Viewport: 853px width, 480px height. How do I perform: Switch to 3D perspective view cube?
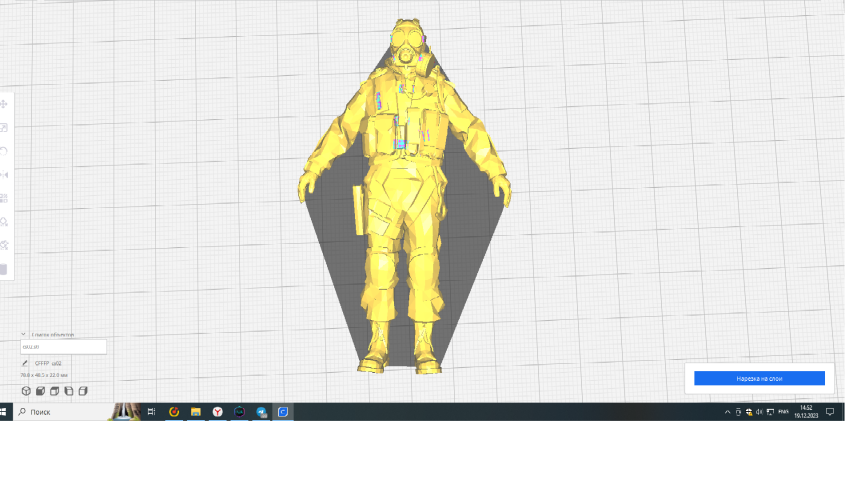click(x=26, y=391)
